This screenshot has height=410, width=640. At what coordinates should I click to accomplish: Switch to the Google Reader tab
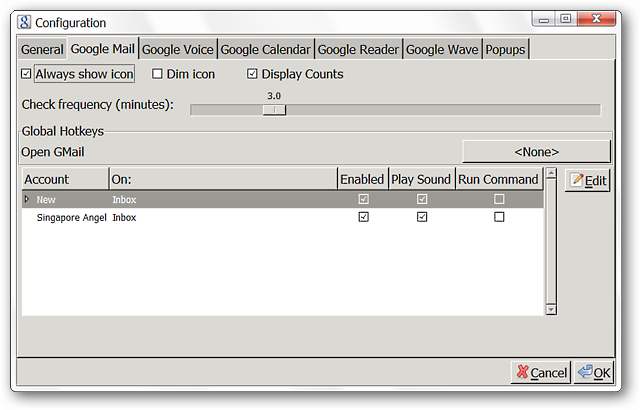click(358, 49)
